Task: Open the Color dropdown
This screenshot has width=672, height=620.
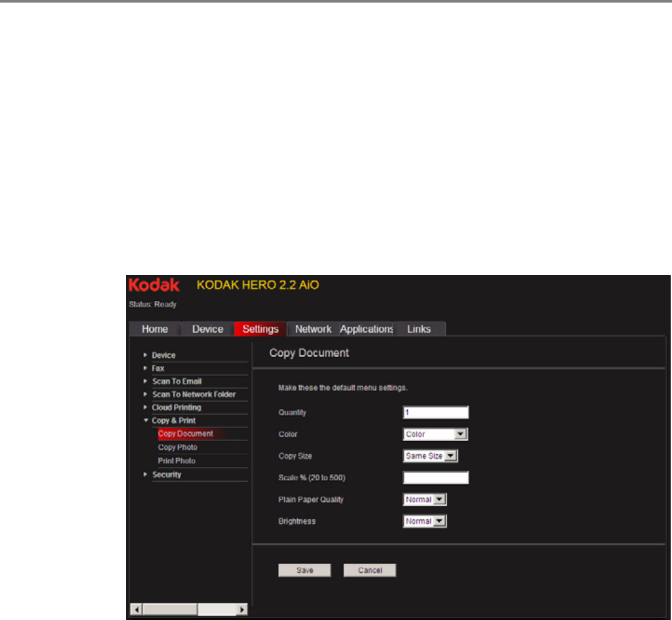Action: (436, 434)
